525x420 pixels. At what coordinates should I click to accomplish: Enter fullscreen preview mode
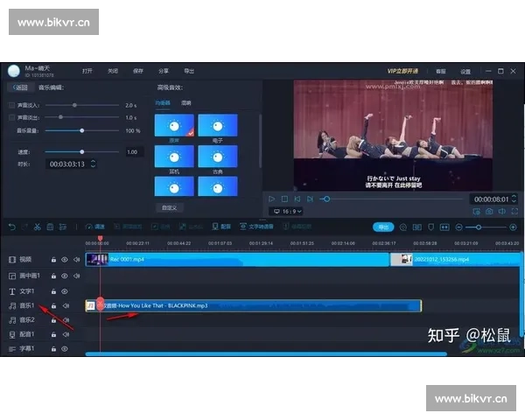[x=514, y=212]
